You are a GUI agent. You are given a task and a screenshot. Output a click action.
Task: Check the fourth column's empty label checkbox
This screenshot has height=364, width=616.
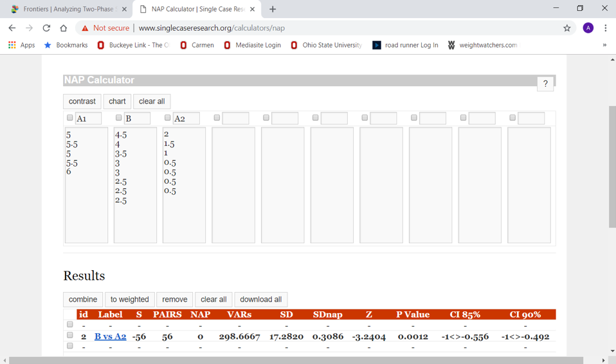217,118
